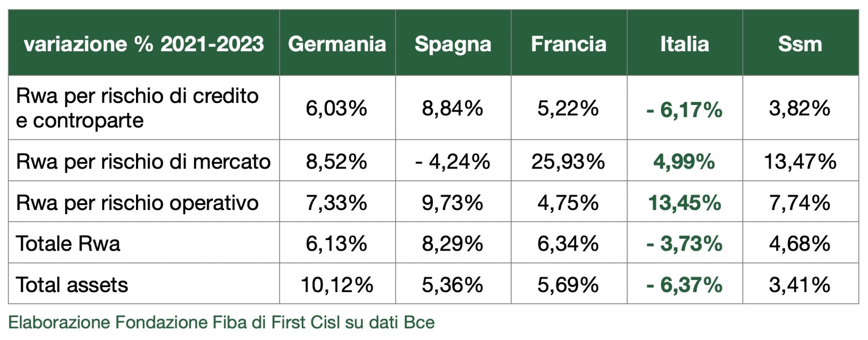Viewport: 868px width, 340px height.
Task: Select the Total assets row label
Action: point(72,285)
